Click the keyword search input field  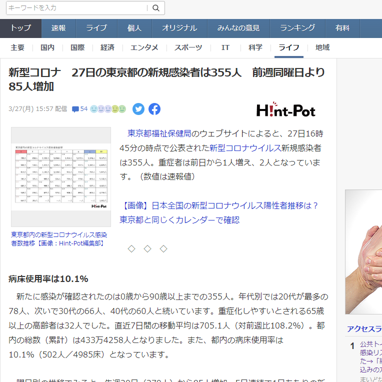(x=77, y=8)
